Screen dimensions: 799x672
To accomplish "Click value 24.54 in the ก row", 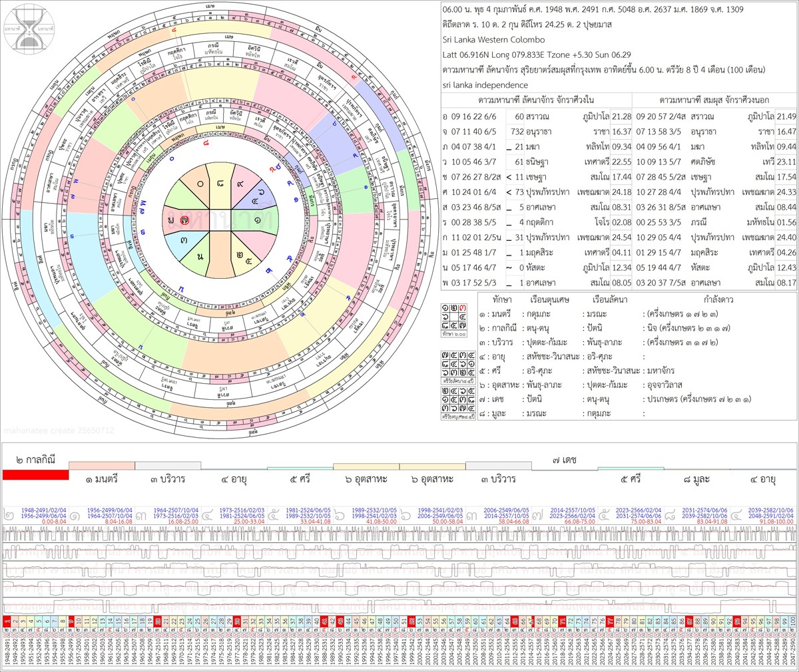I will pos(621,237).
